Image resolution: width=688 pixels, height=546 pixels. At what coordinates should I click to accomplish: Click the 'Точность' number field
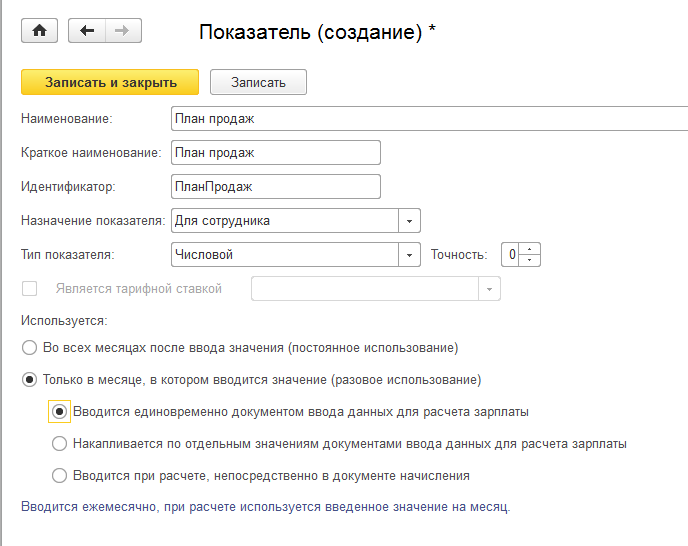point(510,255)
